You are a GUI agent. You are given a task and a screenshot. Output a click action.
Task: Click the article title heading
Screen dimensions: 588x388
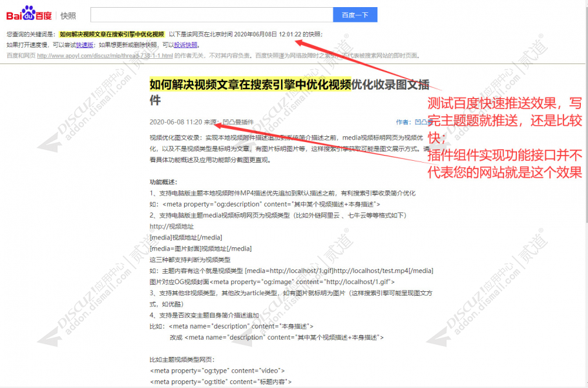[289, 92]
